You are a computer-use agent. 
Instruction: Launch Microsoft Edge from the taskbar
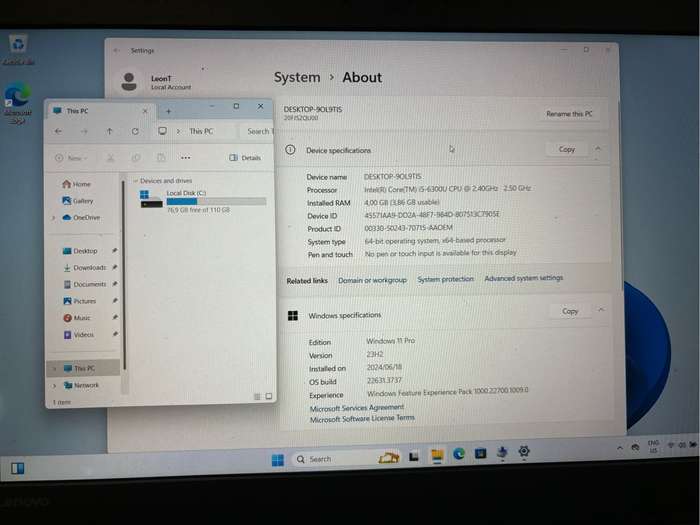tap(459, 454)
